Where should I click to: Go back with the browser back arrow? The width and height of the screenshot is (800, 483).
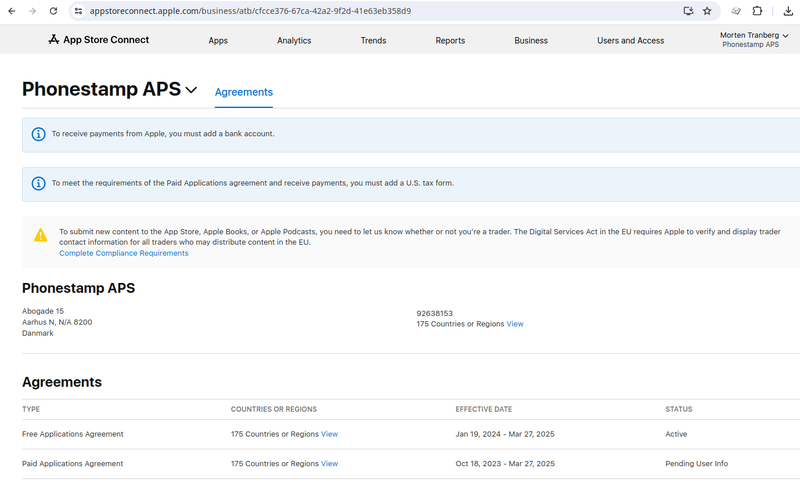tap(12, 11)
